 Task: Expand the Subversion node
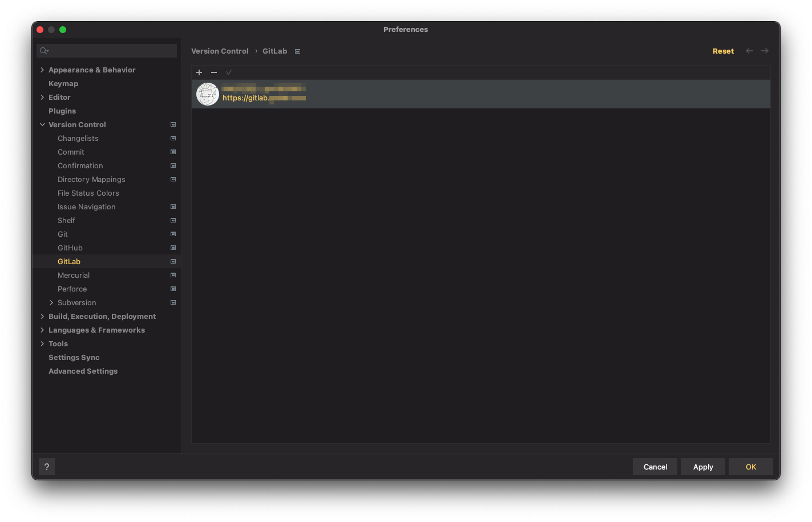point(51,302)
